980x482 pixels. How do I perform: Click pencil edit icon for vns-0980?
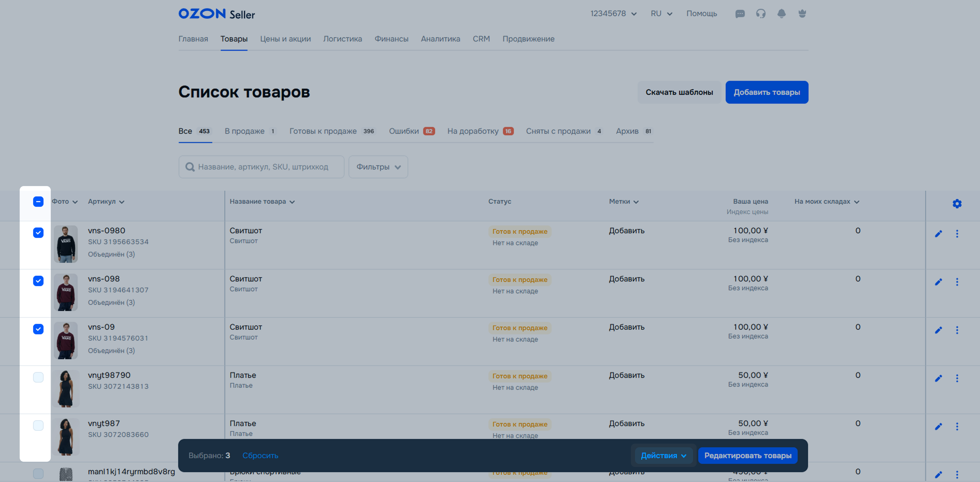(x=938, y=234)
